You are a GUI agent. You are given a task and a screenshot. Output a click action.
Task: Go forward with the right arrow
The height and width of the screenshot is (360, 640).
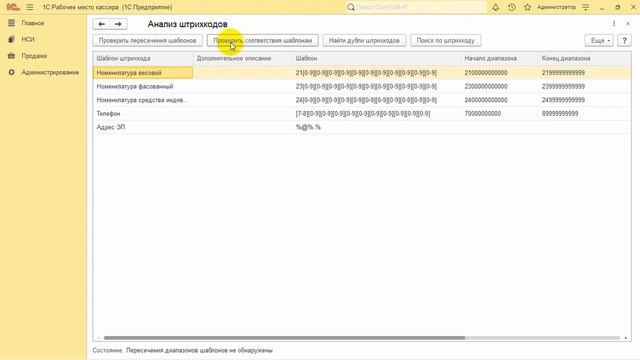[x=118, y=24]
